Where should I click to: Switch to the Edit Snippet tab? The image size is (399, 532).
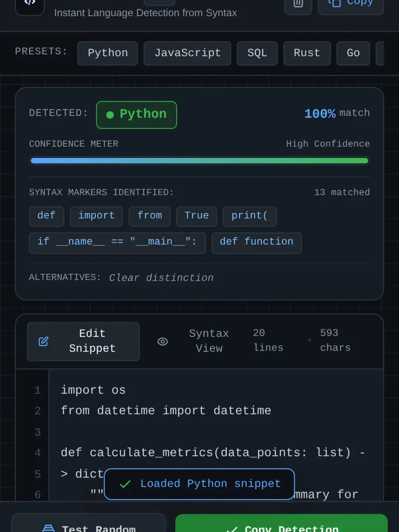click(x=83, y=341)
